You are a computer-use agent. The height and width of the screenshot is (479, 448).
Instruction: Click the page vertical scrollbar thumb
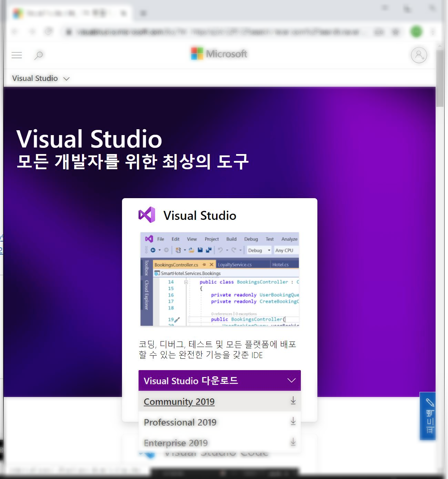pos(440,79)
